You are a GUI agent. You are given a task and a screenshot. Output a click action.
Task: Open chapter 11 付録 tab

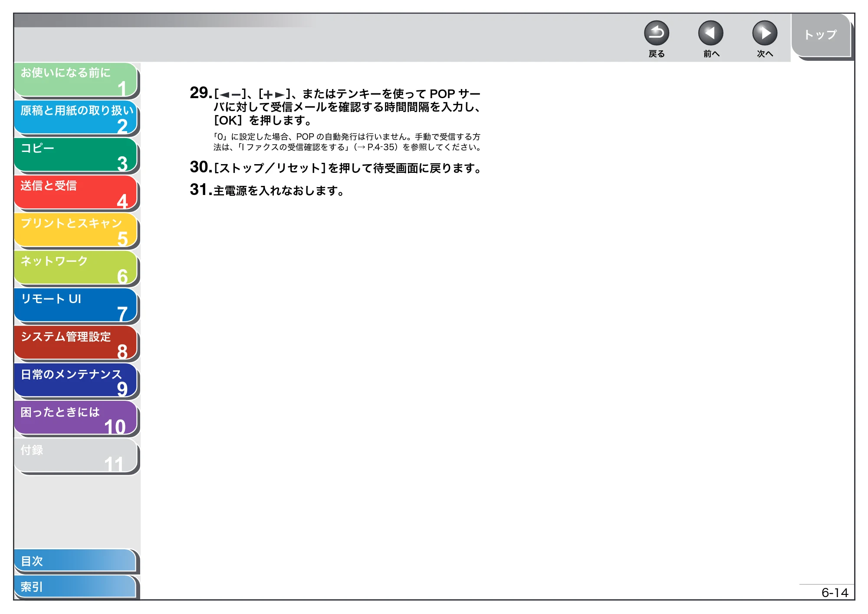(x=76, y=456)
